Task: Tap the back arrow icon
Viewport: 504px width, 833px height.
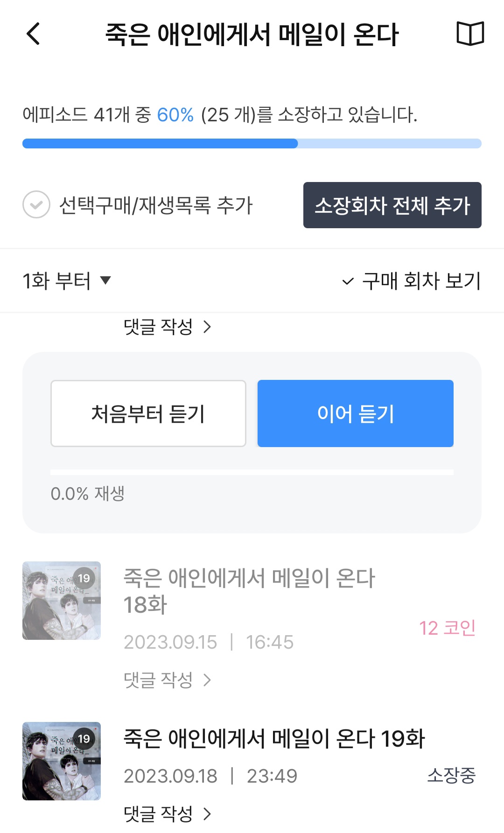Action: (34, 34)
